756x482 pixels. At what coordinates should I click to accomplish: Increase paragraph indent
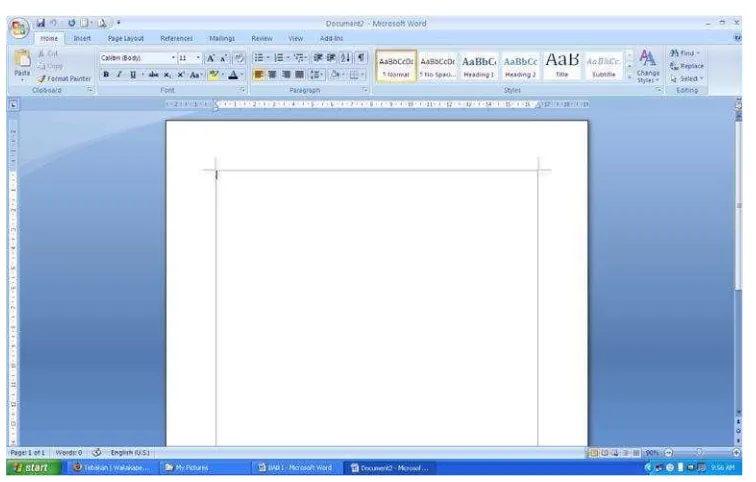coord(331,58)
